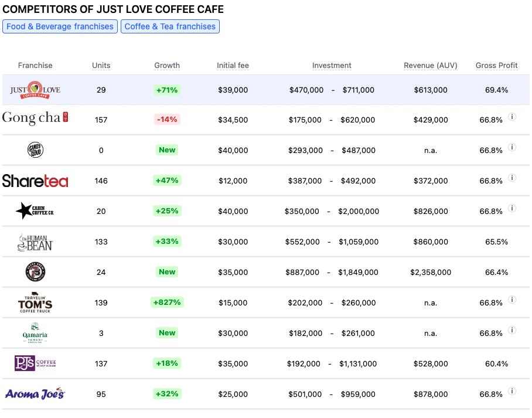Select the "$2,000,000" investment upper value
532x418 pixels.
(359, 211)
